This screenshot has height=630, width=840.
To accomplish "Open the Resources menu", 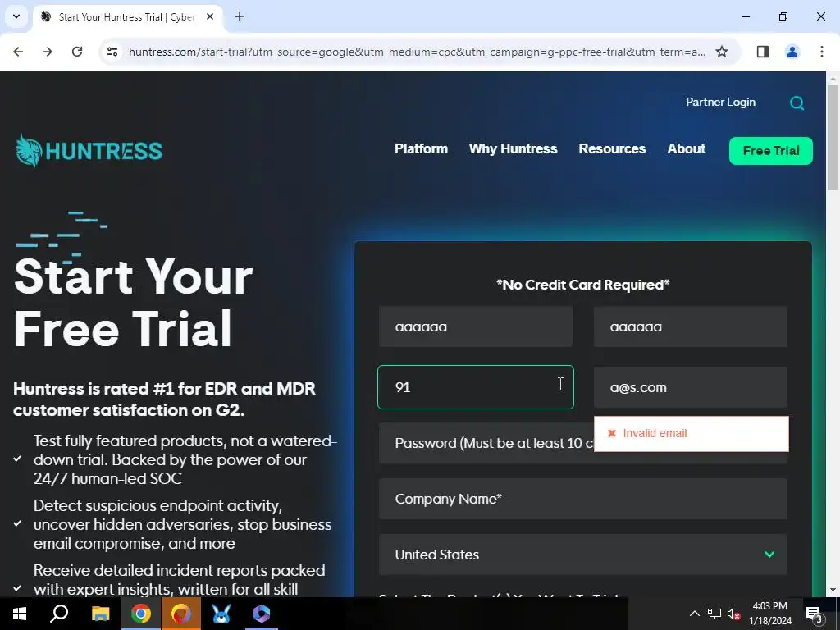I will (x=612, y=149).
